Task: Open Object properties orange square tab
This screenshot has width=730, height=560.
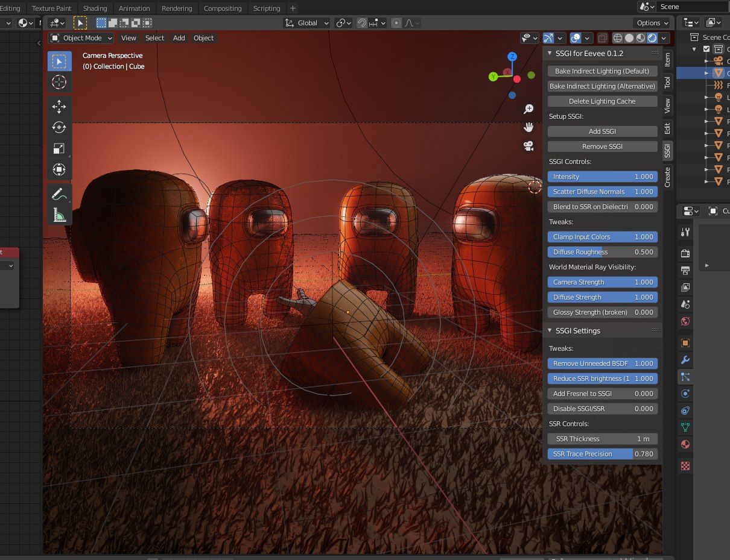Action: 685,343
